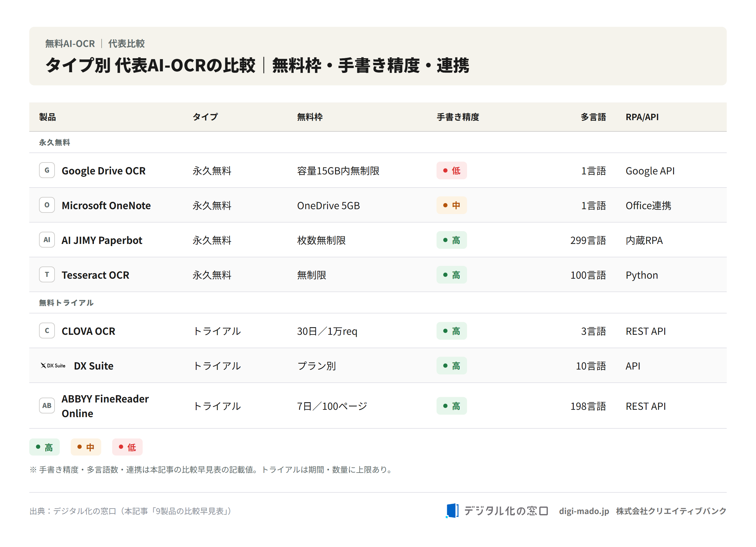Click the 製品 column header
This screenshot has width=756, height=547.
pos(47,117)
